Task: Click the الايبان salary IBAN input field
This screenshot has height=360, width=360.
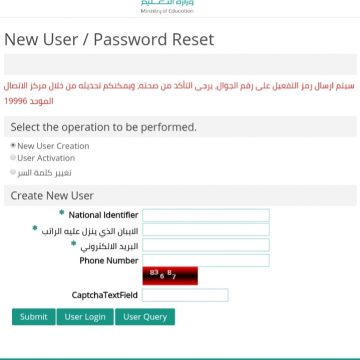Action: 206,230
